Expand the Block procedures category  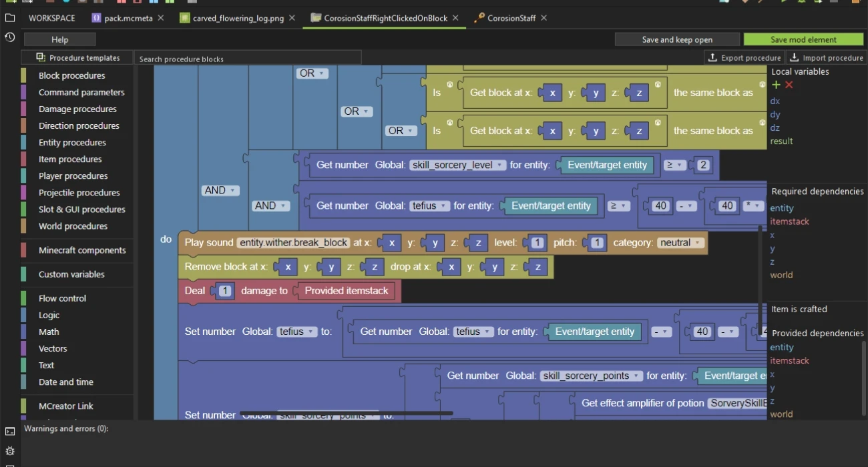point(71,75)
